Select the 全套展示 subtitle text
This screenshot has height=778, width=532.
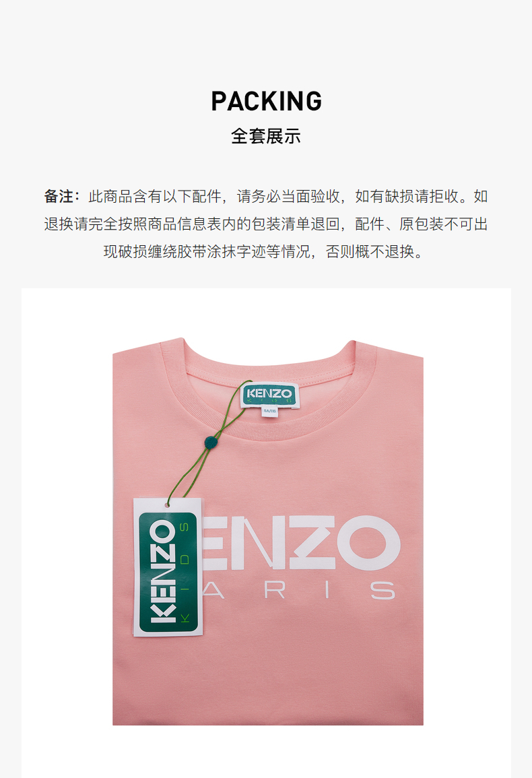tap(266, 136)
